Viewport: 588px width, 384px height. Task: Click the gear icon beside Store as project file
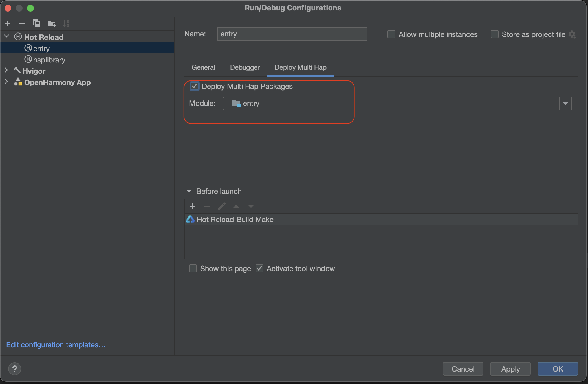tap(572, 34)
